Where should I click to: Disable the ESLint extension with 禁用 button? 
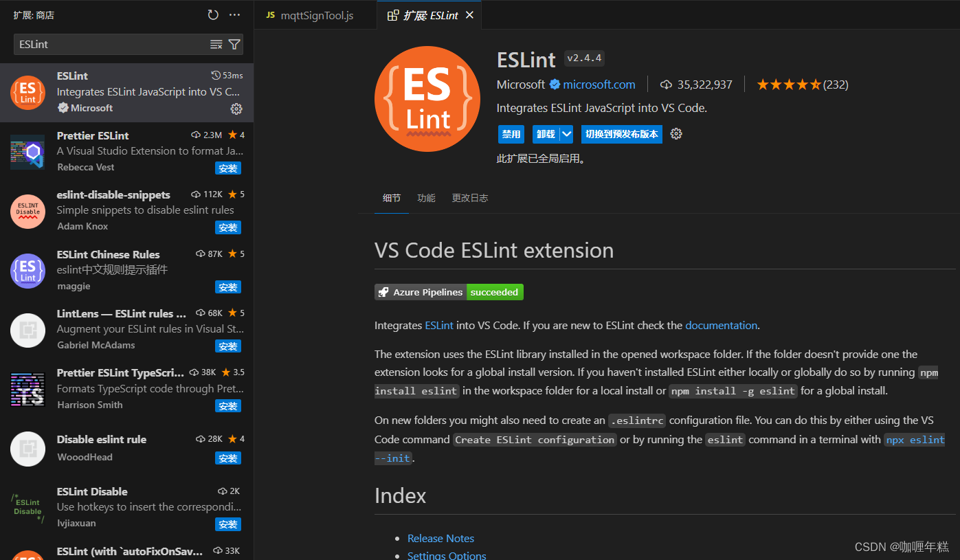tap(511, 134)
